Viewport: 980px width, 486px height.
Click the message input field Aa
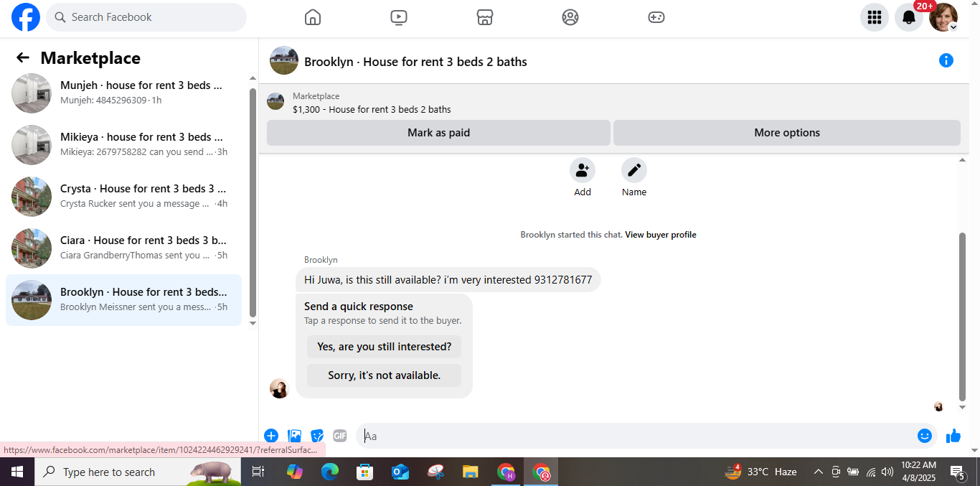tap(637, 436)
